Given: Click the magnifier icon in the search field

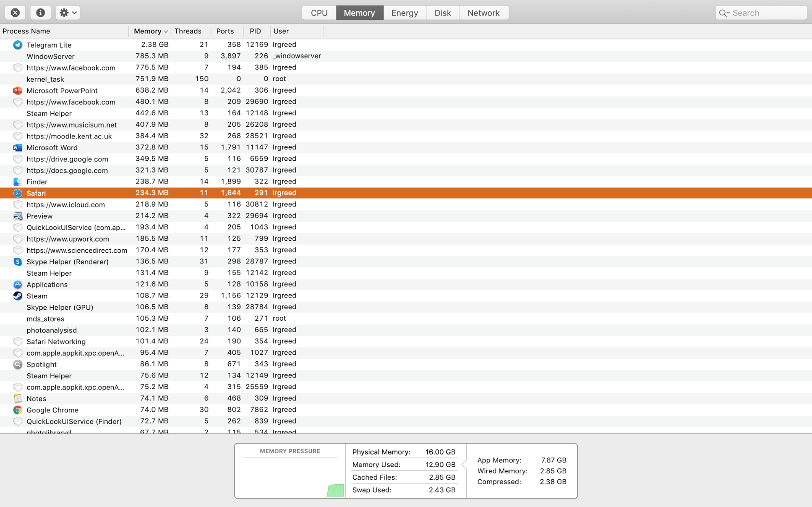Looking at the screenshot, I should point(724,13).
